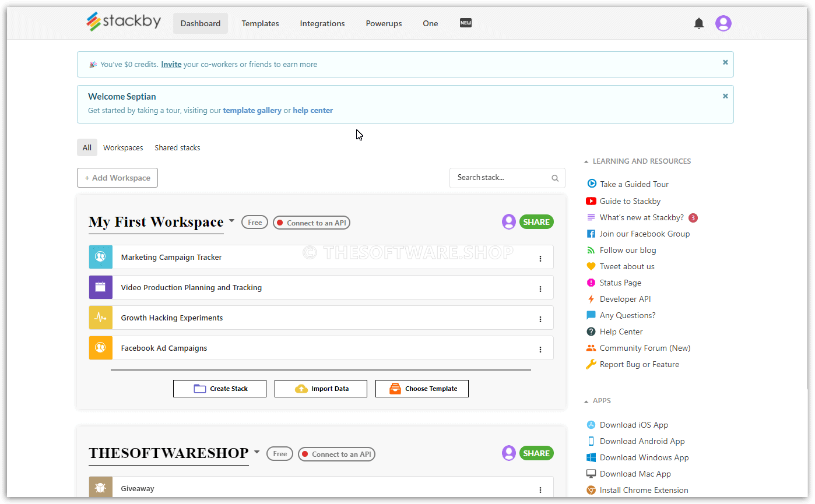
Task: Share My First Workspace
Action: tap(536, 222)
